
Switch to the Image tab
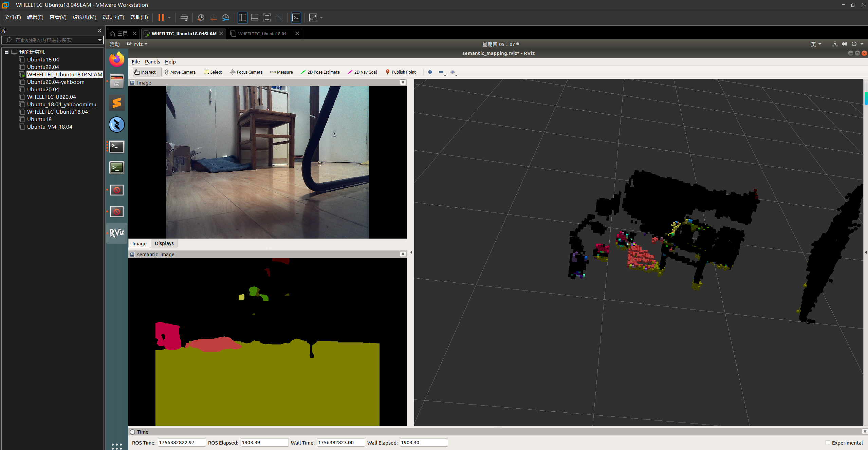(139, 243)
